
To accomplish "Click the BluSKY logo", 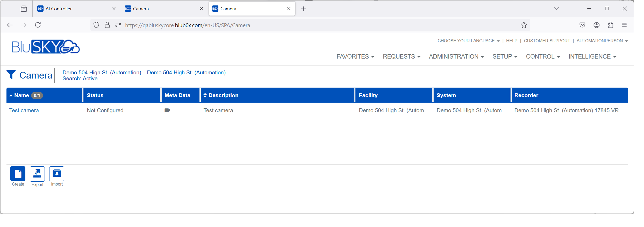I will click(x=46, y=47).
